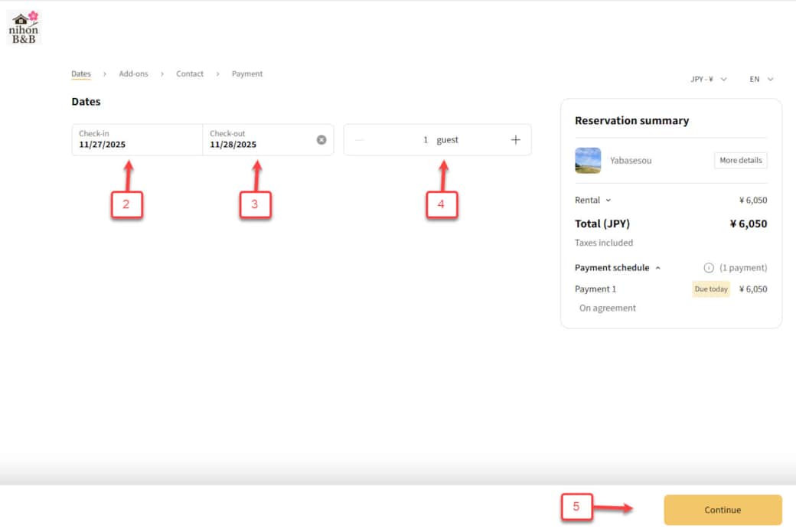Select the Payment step in breadcrumb
796x532 pixels.
(247, 74)
